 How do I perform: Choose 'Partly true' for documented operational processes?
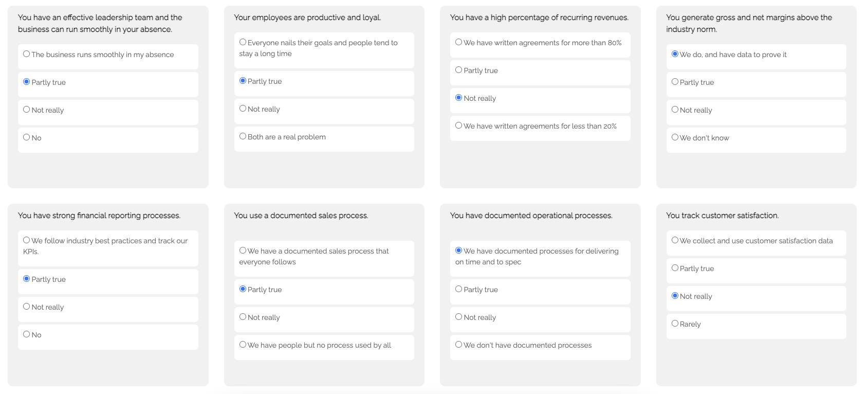pyautogui.click(x=459, y=289)
